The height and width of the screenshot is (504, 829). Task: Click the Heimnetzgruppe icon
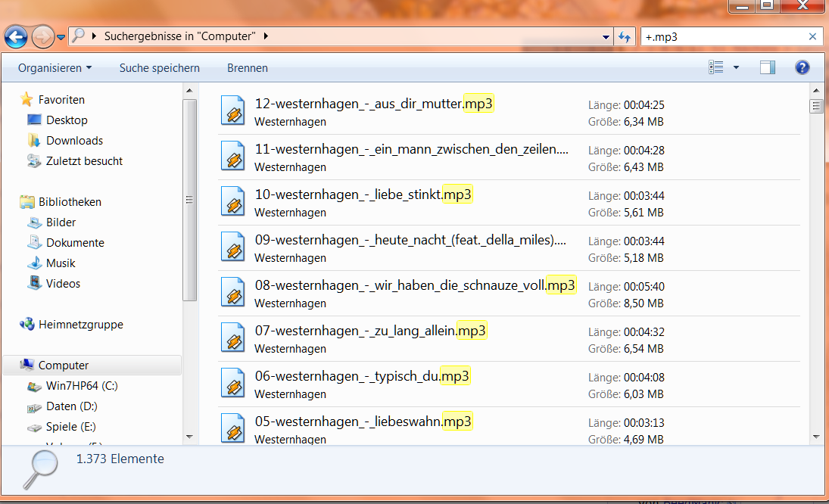coord(27,324)
